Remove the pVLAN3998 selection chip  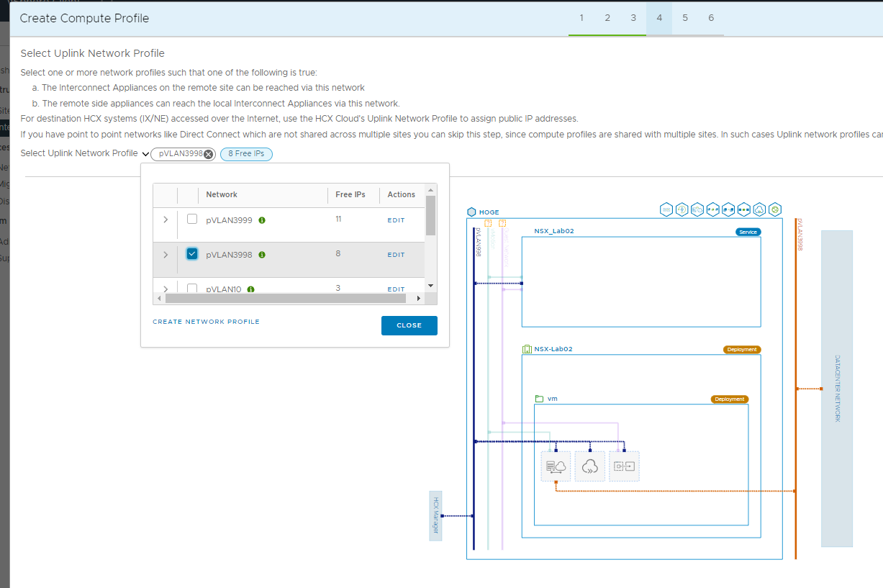coord(208,154)
